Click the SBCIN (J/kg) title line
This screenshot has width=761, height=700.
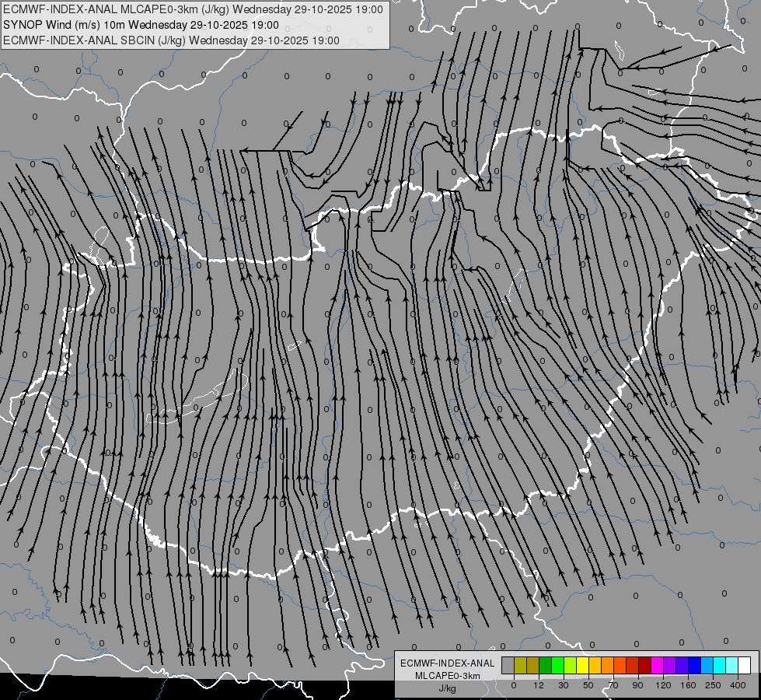click(x=171, y=40)
